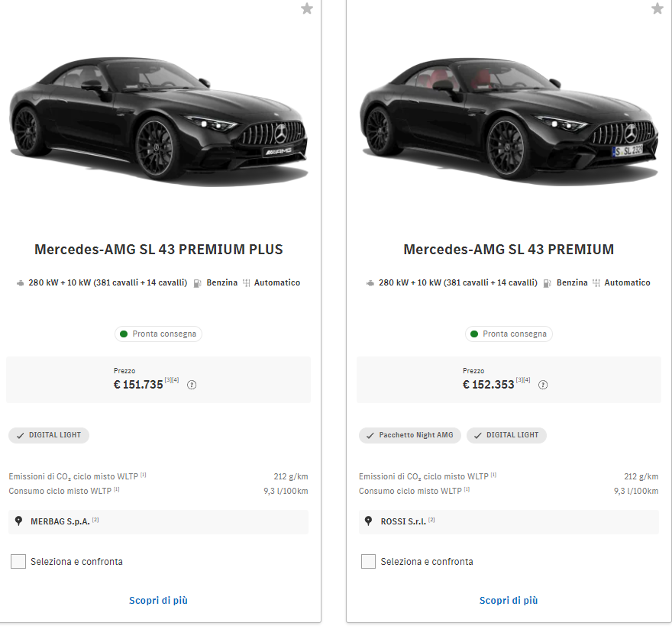Open the Mercedes-AMG SL 43 PREMIUM PLUS title
The width and height of the screenshot is (672, 629).
point(159,250)
